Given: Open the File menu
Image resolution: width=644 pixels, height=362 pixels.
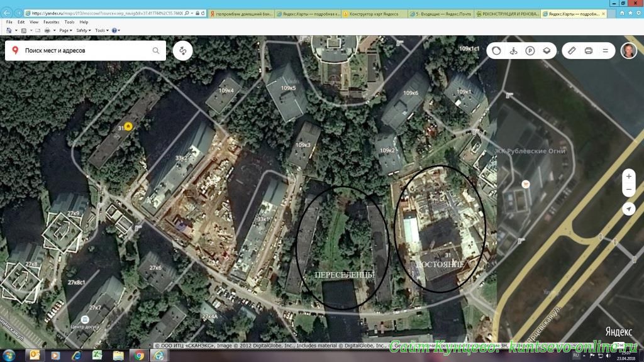Looking at the screenshot, I should click(x=9, y=22).
